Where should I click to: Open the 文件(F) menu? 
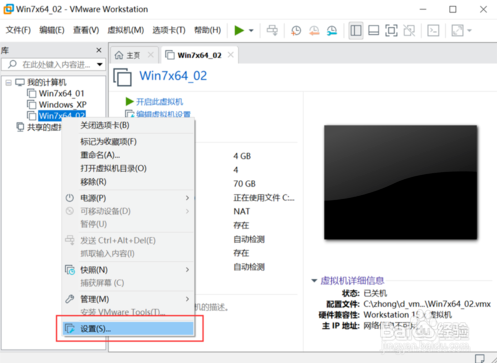[x=18, y=30]
